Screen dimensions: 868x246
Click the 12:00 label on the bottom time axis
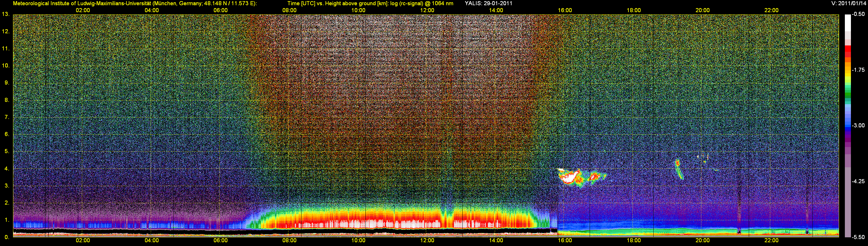coord(427,241)
